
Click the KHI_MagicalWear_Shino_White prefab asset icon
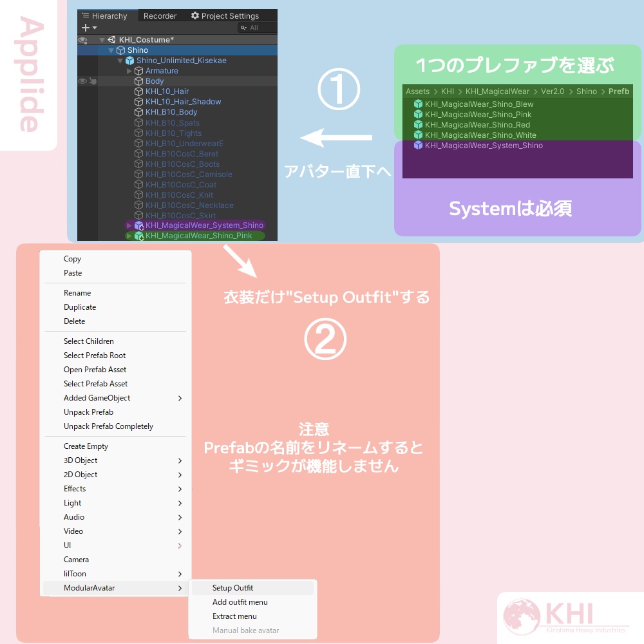pyautogui.click(x=418, y=135)
